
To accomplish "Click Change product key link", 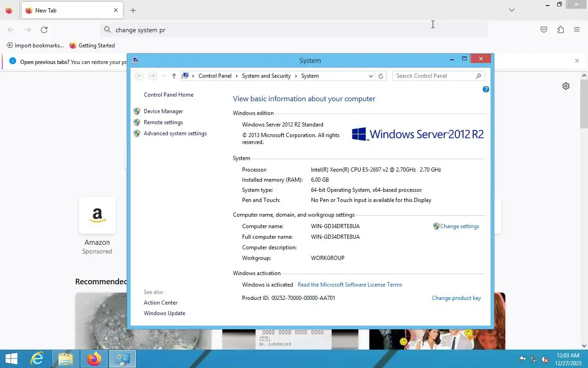I will click(456, 298).
